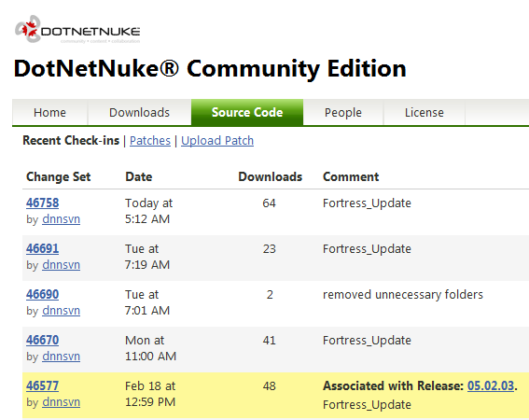Select download count 48
The image size is (529, 420).
pos(270,386)
